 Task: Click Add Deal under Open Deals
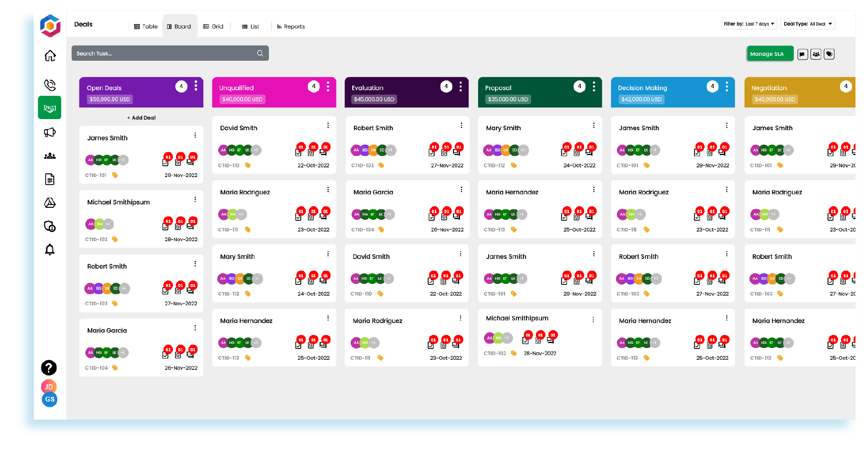coord(141,117)
